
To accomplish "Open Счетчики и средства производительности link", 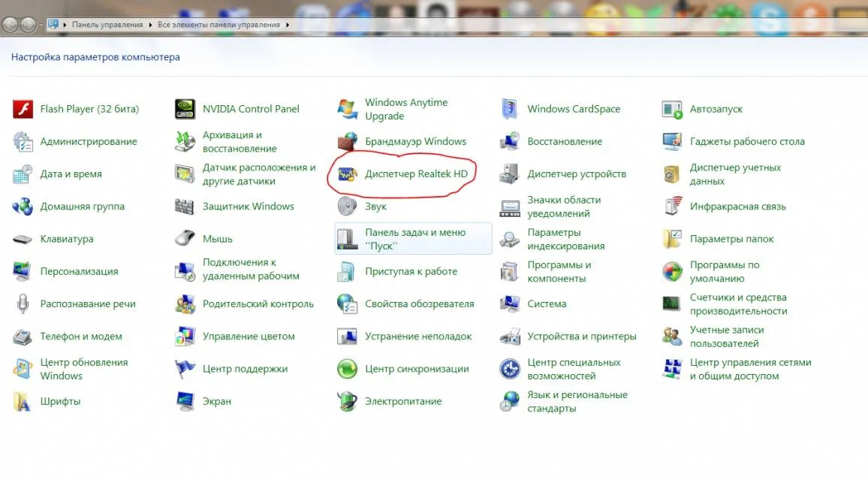I will pos(738,304).
